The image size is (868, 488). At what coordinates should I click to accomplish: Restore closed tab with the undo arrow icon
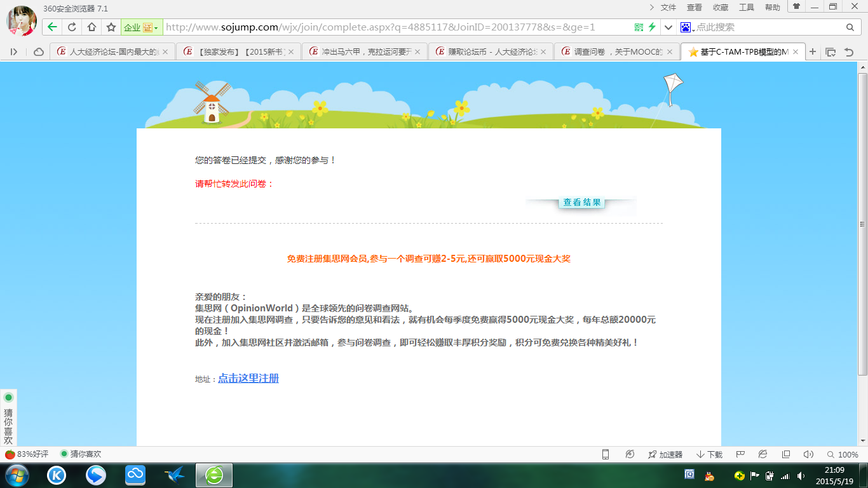[849, 52]
